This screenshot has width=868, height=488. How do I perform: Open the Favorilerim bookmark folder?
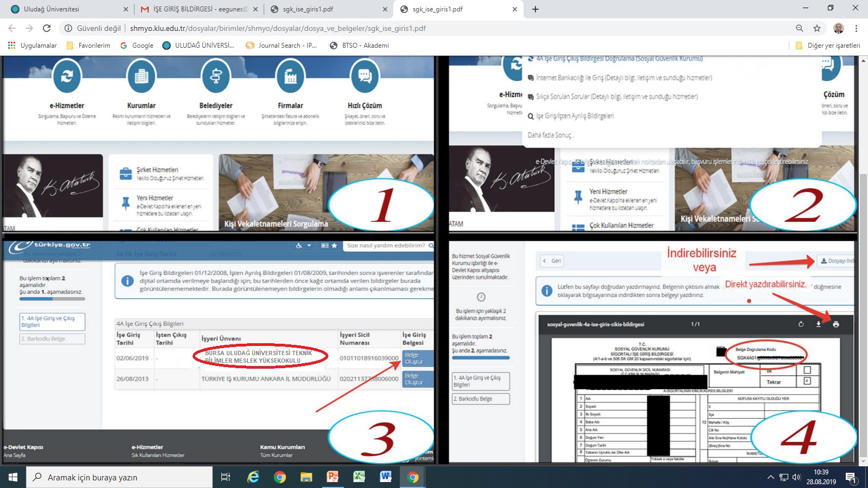[x=88, y=46]
